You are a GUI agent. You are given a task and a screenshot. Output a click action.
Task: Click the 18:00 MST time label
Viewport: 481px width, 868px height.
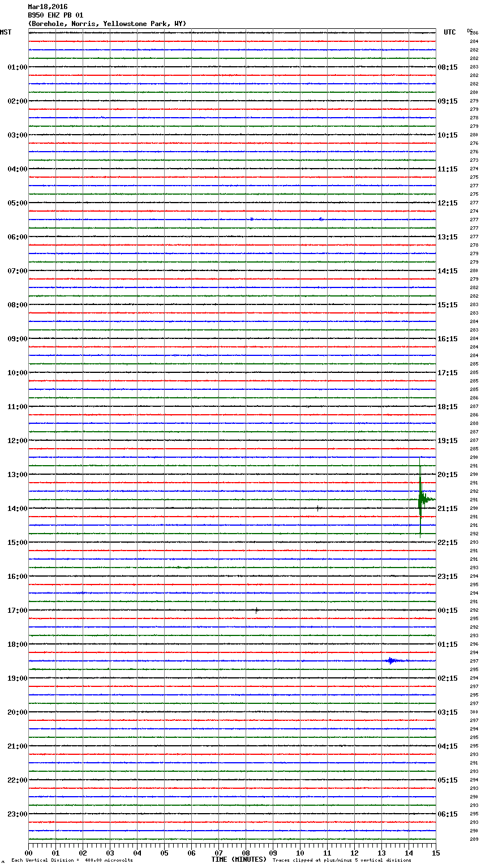tap(18, 644)
